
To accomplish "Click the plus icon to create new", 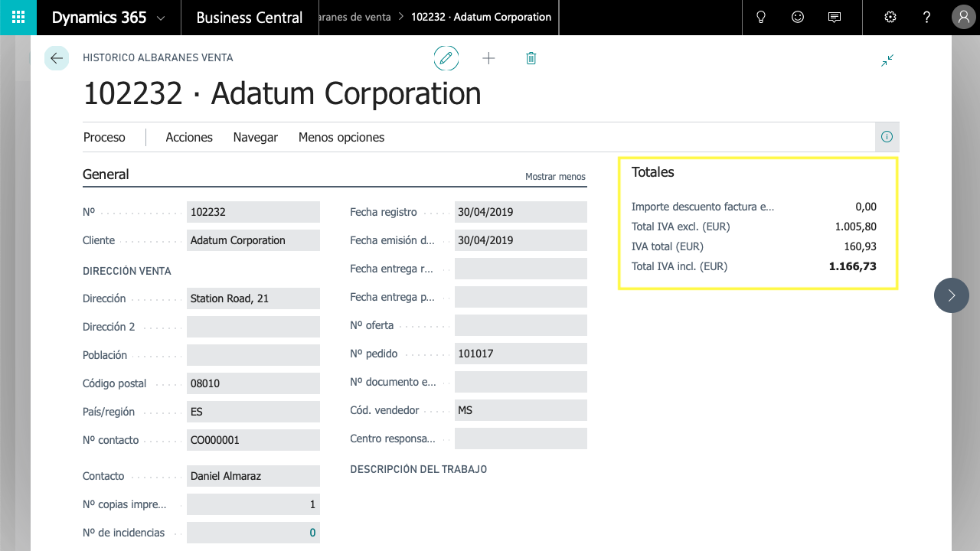I will click(x=488, y=58).
